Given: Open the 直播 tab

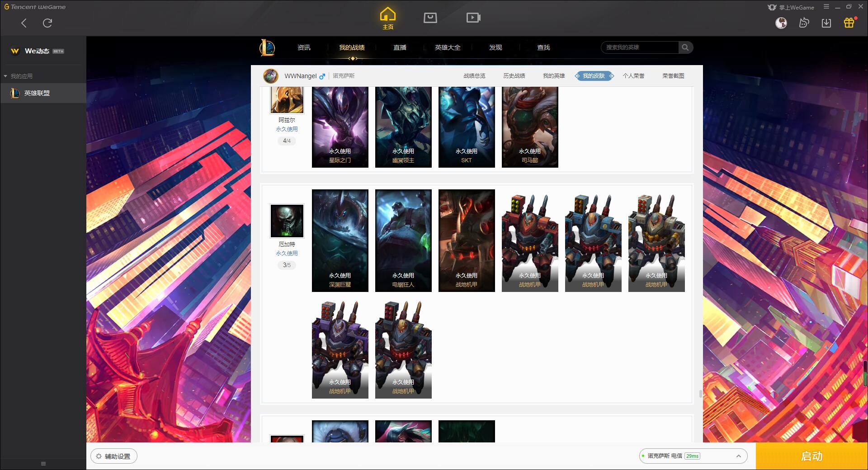Looking at the screenshot, I should coord(400,47).
